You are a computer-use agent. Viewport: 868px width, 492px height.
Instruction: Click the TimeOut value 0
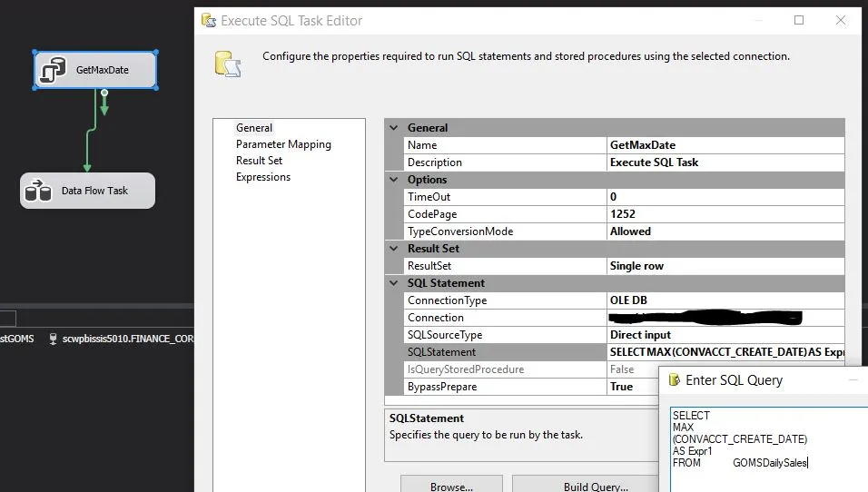(x=725, y=196)
